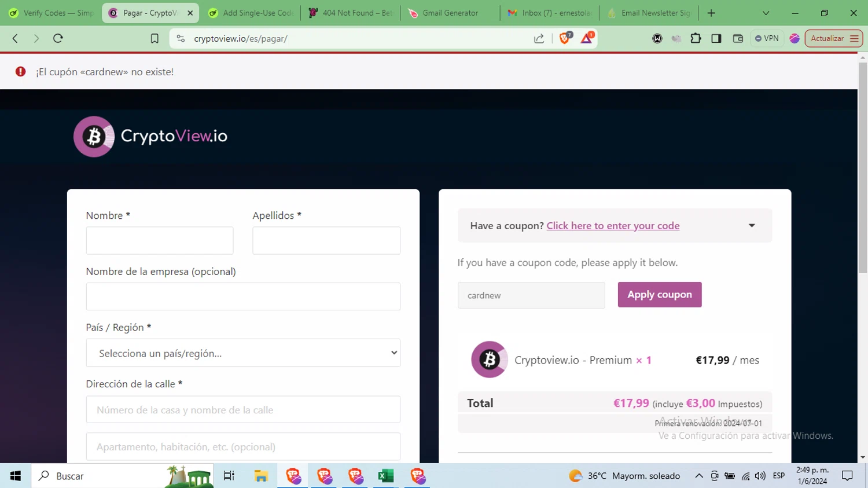Open the Leo AI assistant icon

(795, 38)
